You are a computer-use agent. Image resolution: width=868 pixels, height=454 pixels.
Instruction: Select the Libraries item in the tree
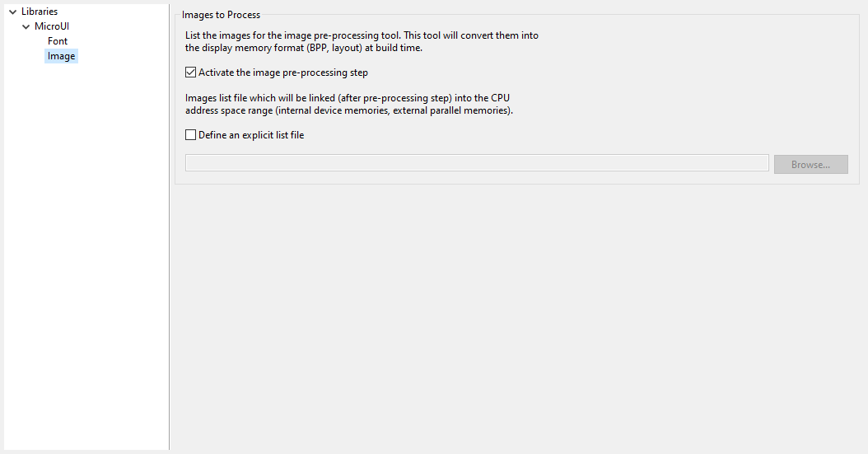[x=40, y=12]
